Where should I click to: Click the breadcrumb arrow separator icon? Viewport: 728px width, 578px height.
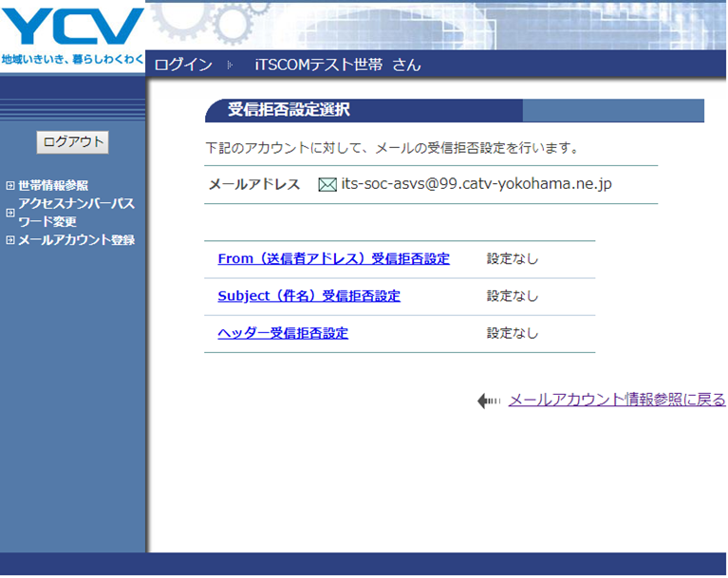[230, 65]
